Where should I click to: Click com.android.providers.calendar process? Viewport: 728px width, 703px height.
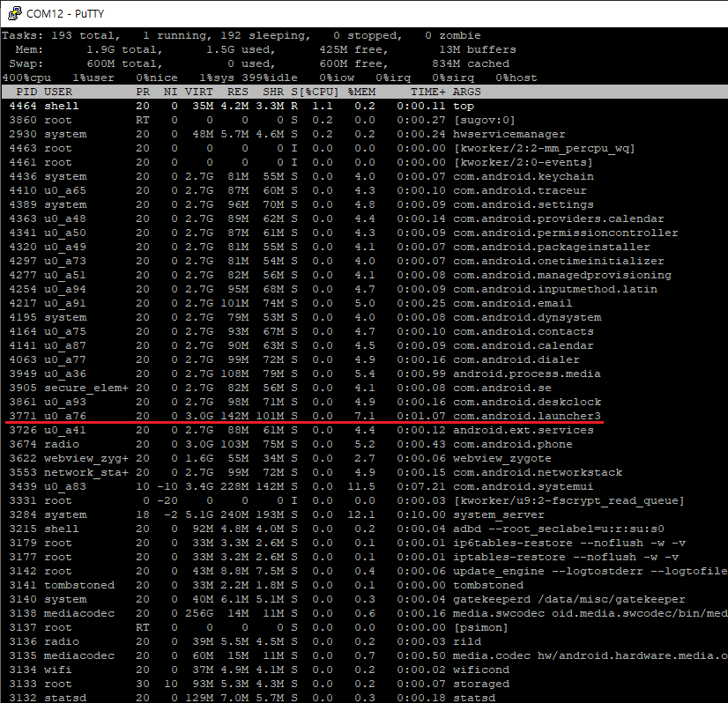tap(559, 218)
